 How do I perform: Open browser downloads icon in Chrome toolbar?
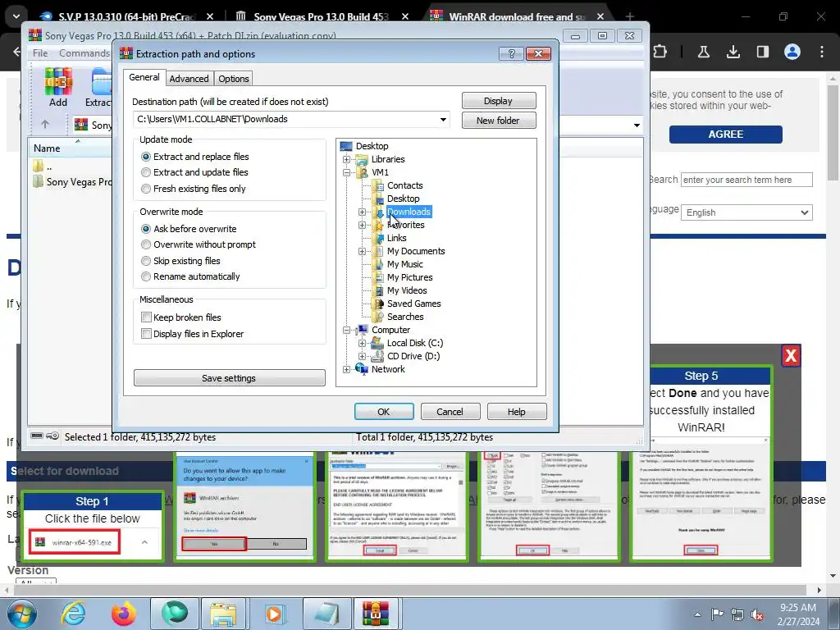click(x=733, y=52)
